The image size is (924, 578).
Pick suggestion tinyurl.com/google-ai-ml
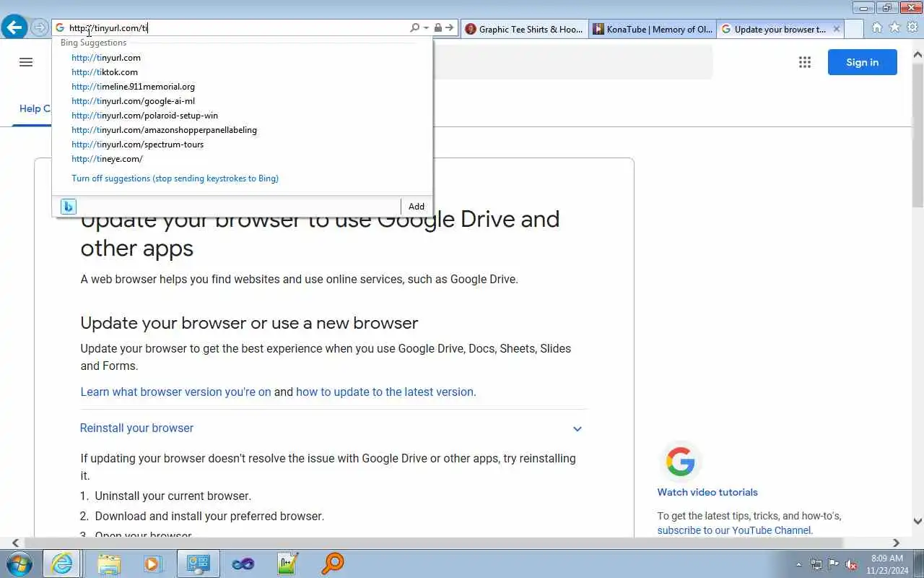coord(133,101)
